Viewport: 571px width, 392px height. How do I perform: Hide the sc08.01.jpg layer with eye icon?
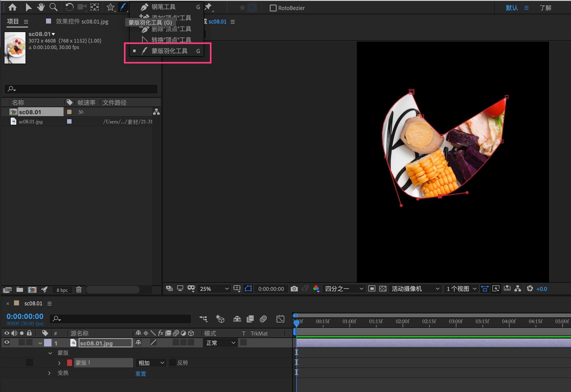pyautogui.click(x=7, y=342)
